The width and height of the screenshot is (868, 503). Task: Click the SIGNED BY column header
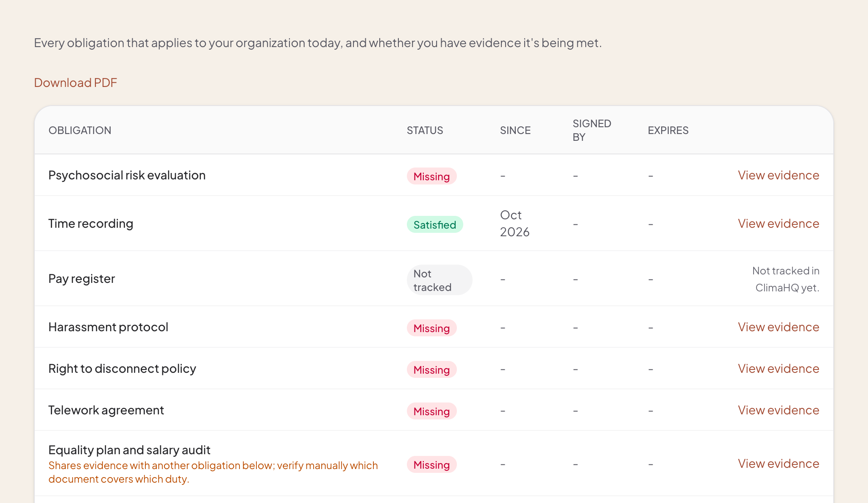coord(592,130)
